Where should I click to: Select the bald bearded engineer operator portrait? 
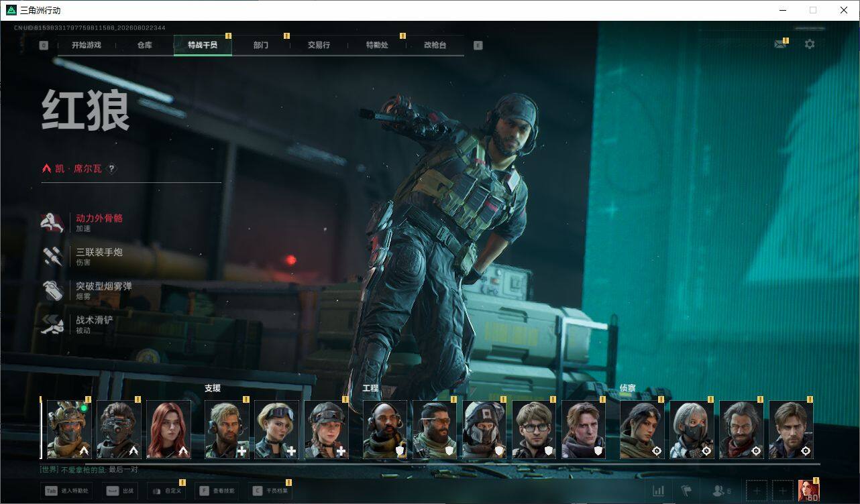coord(385,430)
